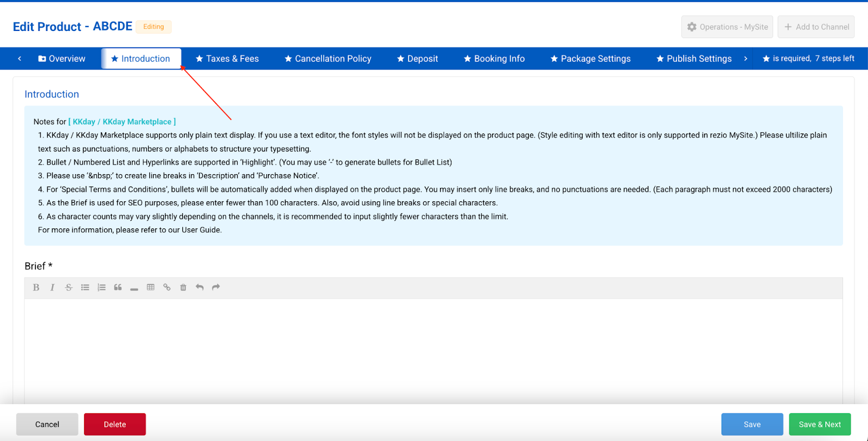This screenshot has width=868, height=441.
Task: Click the Editing status badge
Action: [154, 27]
